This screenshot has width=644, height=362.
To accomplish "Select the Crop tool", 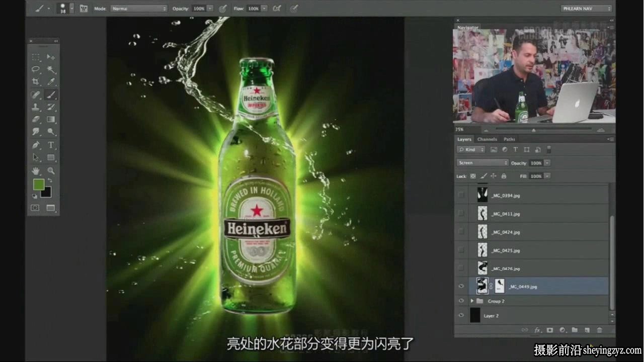I will 36,81.
